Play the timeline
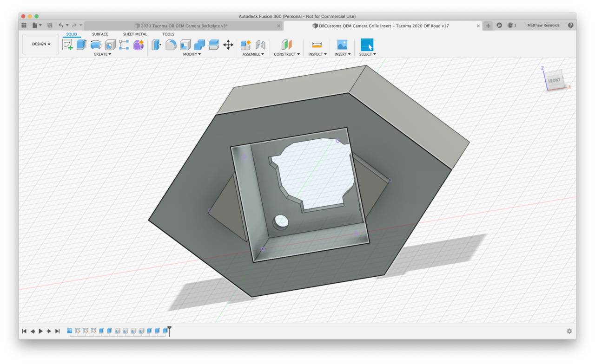This screenshot has height=364, width=595. point(41,331)
